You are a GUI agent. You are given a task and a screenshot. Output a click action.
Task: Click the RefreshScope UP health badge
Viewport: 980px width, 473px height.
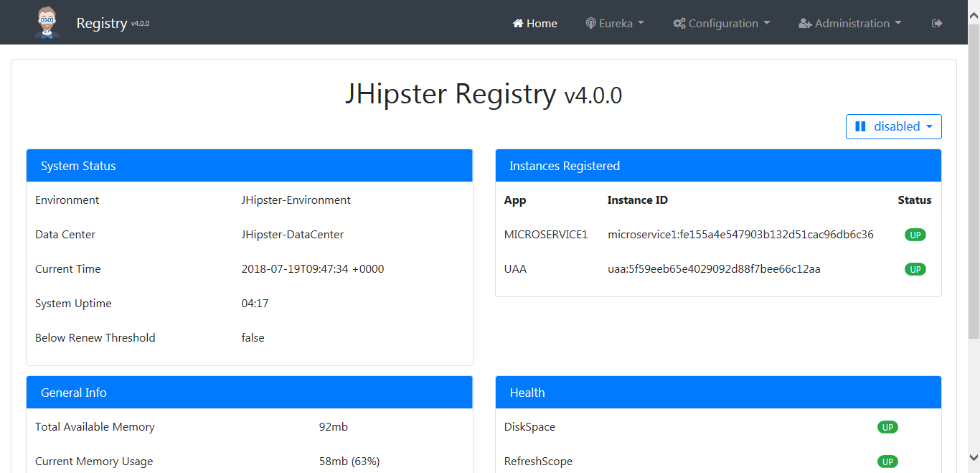[887, 462]
